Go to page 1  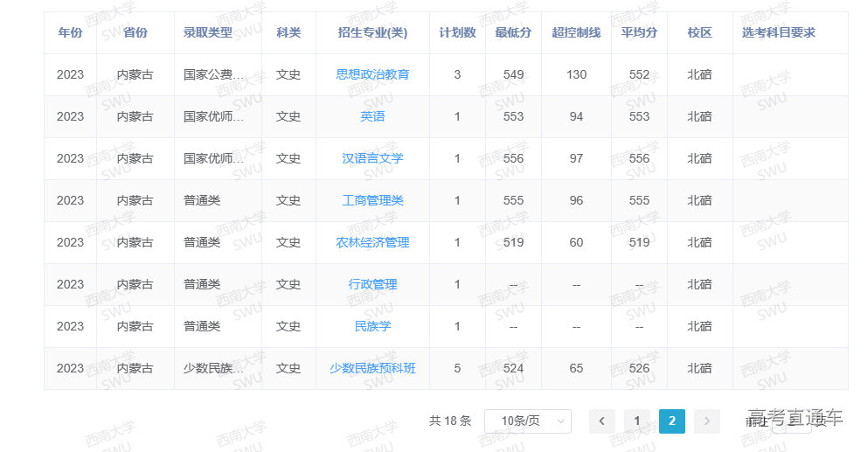(637, 421)
